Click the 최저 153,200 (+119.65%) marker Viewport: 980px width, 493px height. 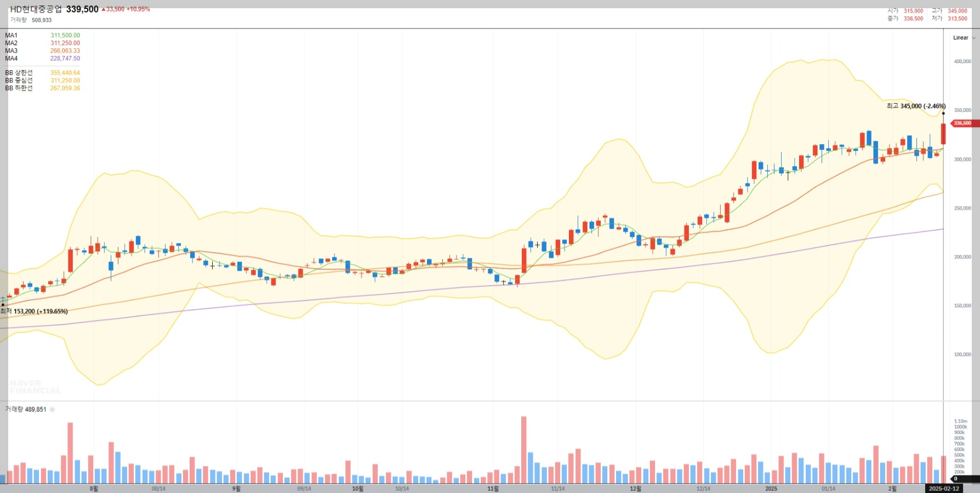[x=34, y=311]
